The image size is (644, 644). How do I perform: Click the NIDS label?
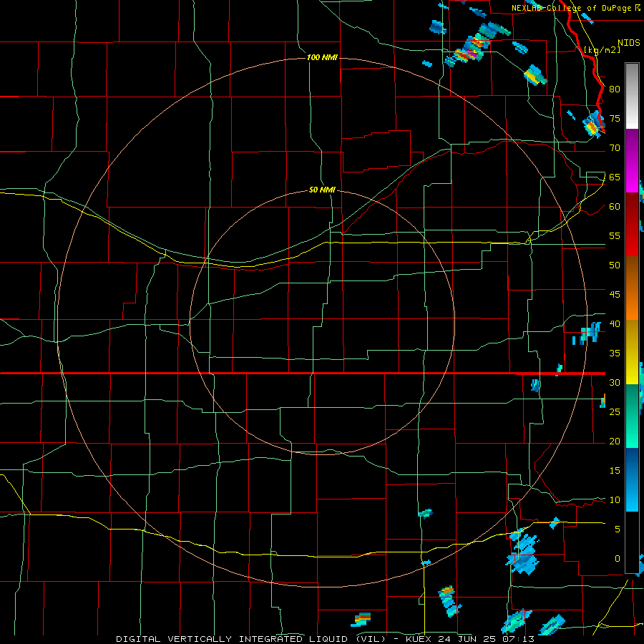629,42
